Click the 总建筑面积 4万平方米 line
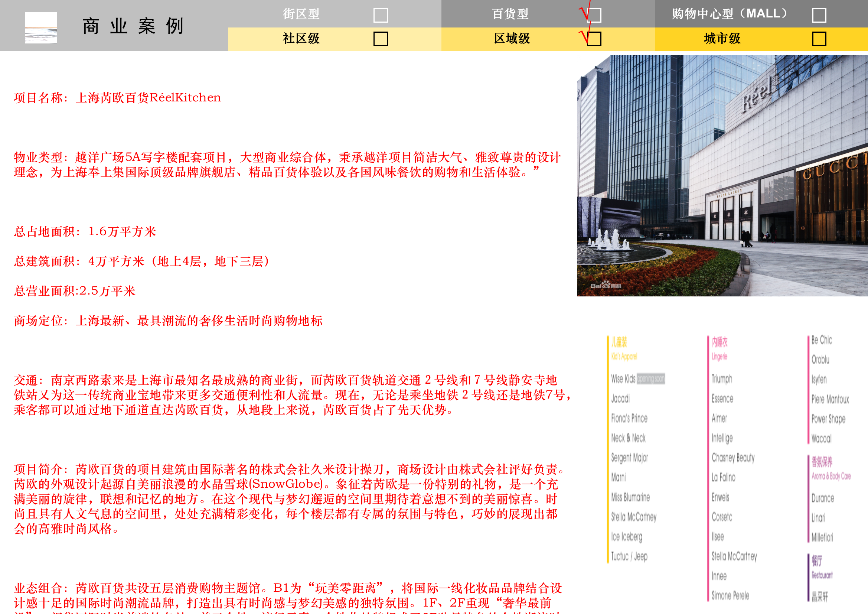Screen dimensions: 868x614 (142, 261)
